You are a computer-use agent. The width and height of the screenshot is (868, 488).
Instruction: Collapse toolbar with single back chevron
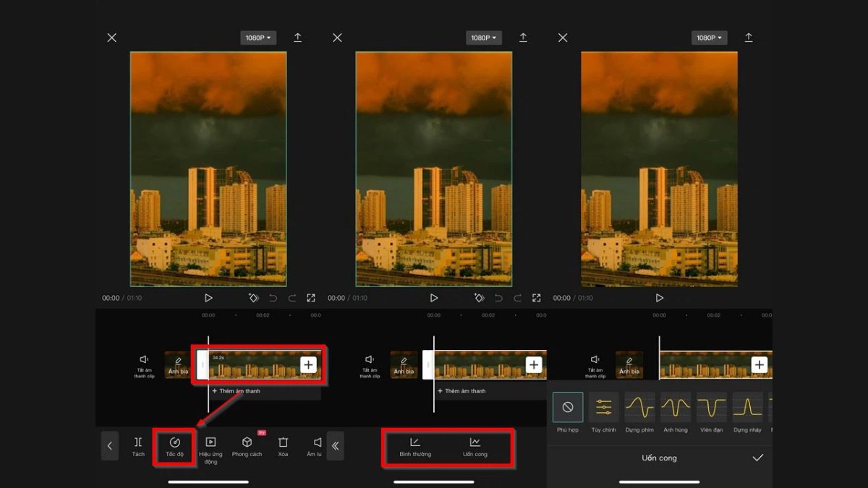coord(110,446)
